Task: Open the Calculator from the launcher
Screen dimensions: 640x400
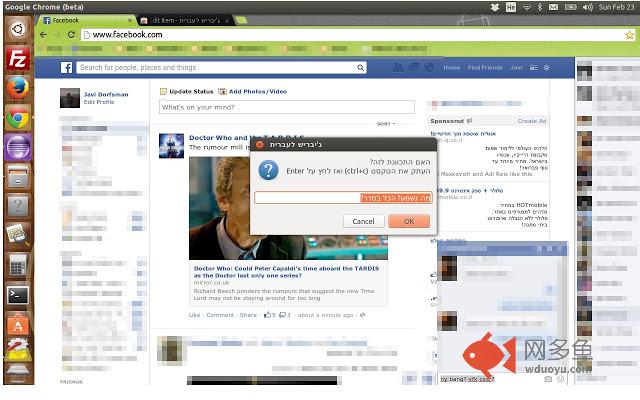Action: click(x=17, y=266)
